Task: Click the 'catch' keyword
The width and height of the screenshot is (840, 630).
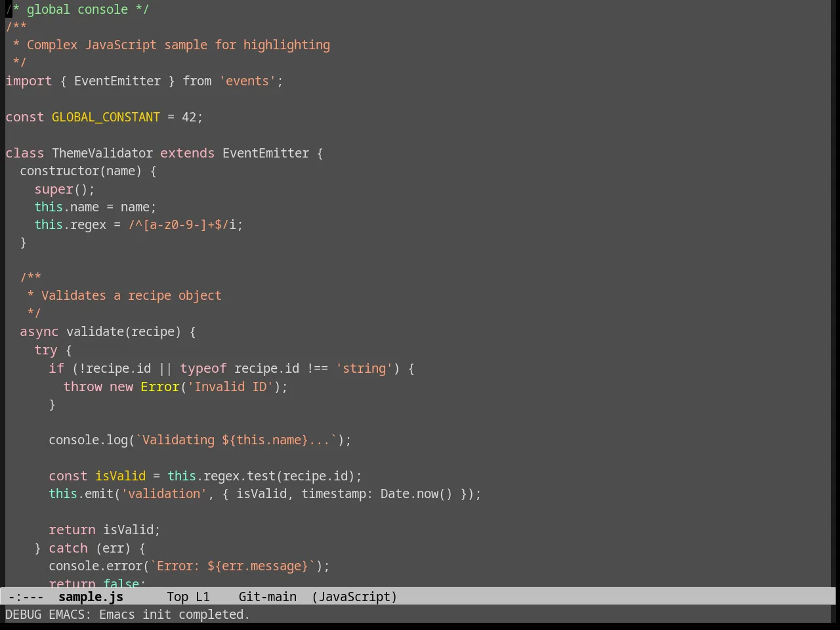Action: (x=68, y=548)
